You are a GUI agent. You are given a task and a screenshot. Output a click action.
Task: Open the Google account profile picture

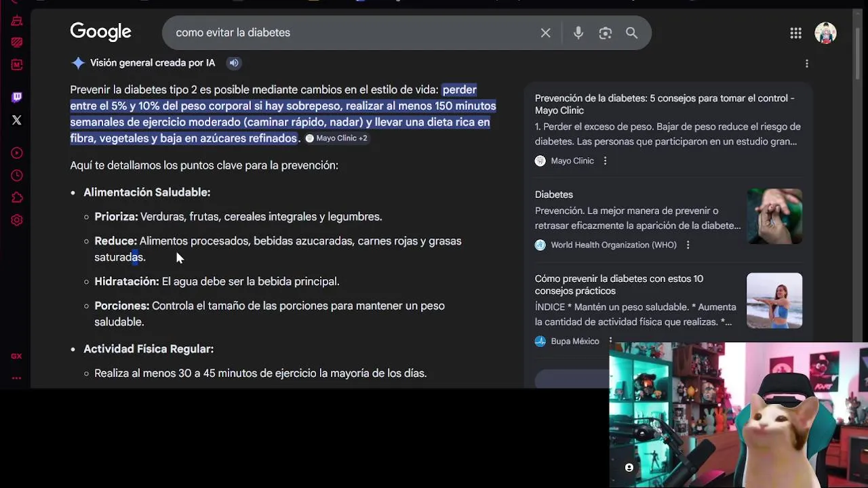pyautogui.click(x=825, y=33)
